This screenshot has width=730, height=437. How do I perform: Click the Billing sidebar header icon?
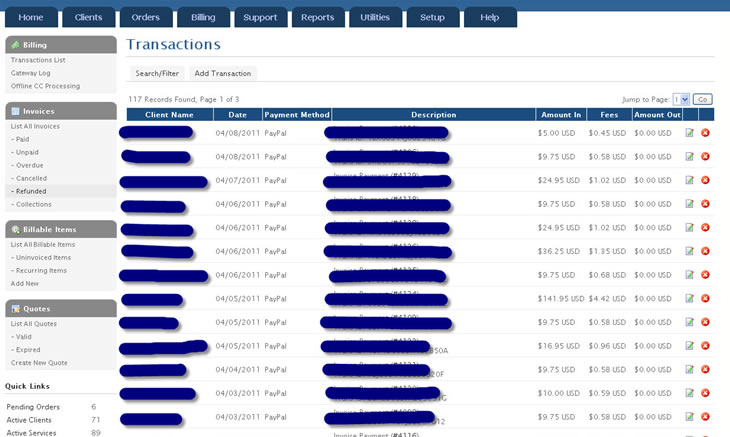click(15, 45)
